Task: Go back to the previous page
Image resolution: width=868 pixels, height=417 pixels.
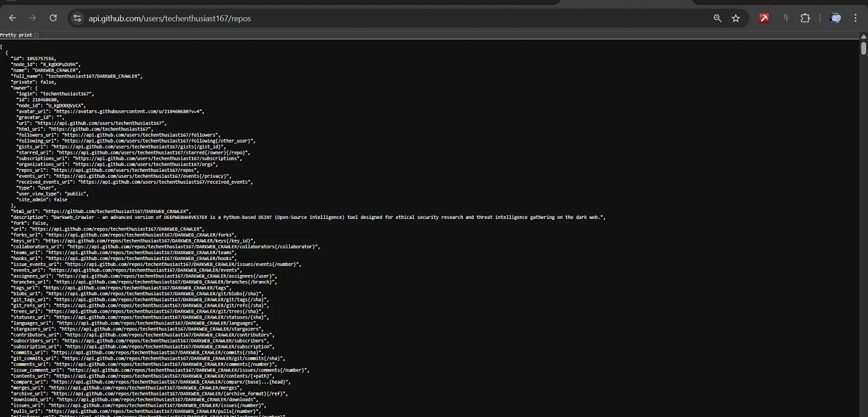Action: click(13, 18)
